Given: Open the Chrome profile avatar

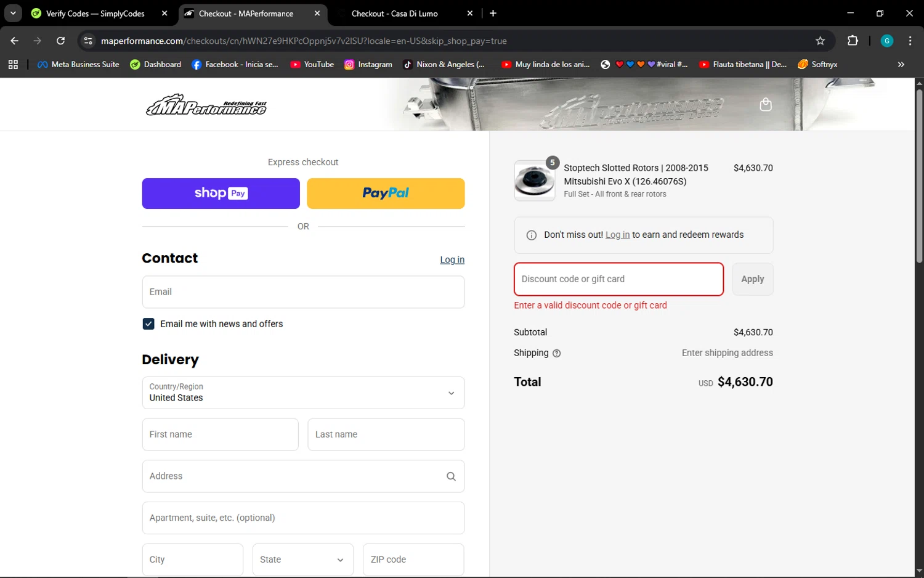Looking at the screenshot, I should pos(887,41).
